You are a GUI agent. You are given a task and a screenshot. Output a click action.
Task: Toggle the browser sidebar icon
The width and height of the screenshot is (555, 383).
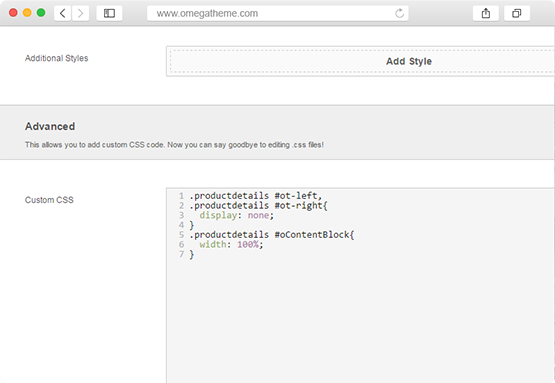[109, 13]
